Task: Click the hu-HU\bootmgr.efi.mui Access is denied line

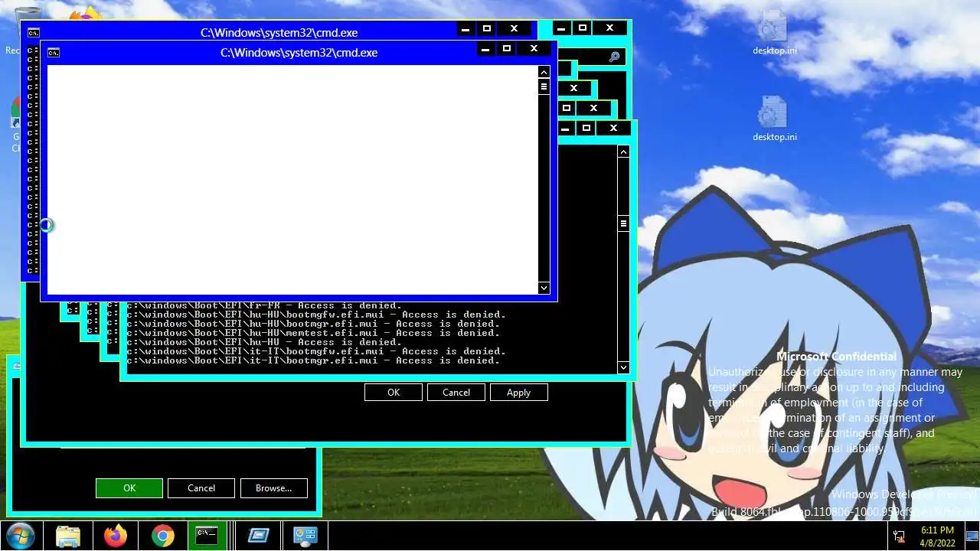Action: click(x=313, y=324)
